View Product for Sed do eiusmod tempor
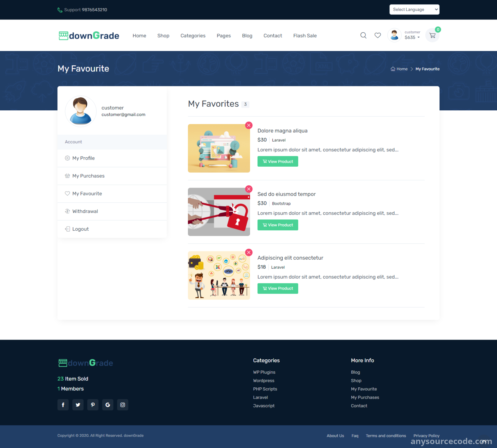The image size is (497, 448). pyautogui.click(x=278, y=225)
